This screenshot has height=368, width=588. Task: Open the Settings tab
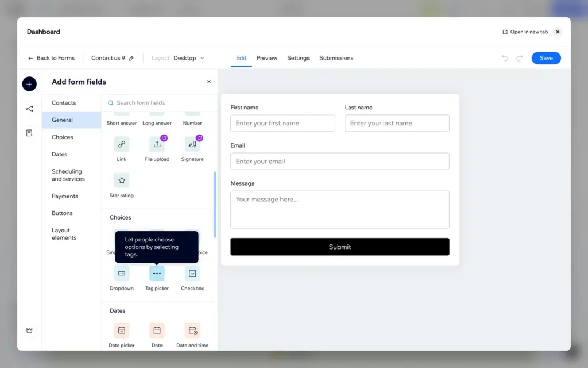[298, 58]
